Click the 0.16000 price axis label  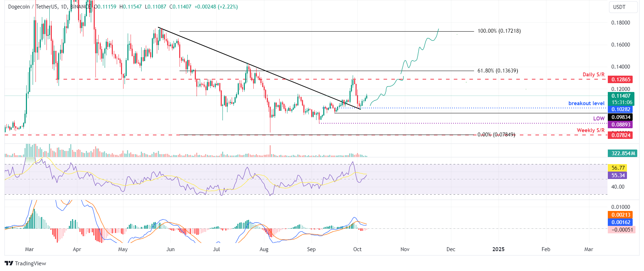tap(621, 45)
